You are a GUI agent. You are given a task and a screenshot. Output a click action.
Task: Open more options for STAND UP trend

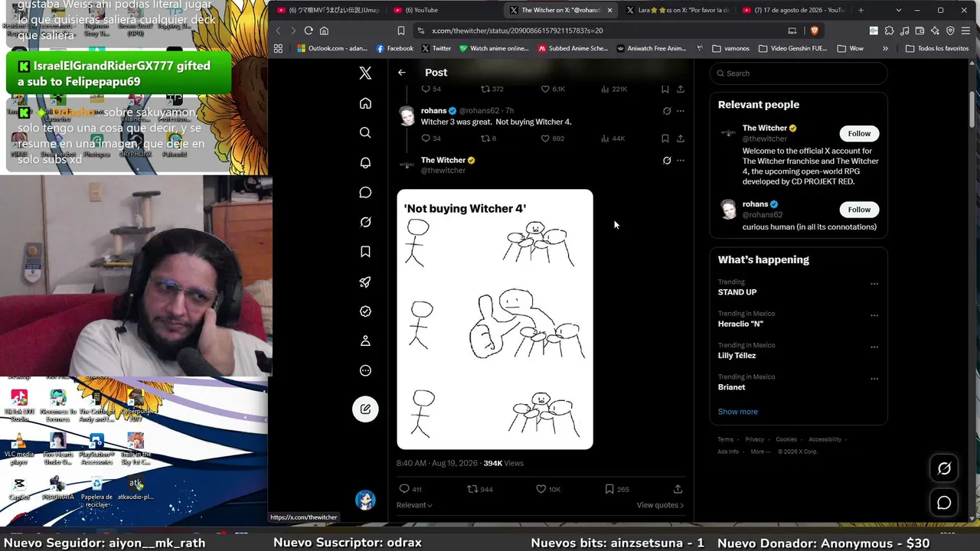tap(874, 284)
